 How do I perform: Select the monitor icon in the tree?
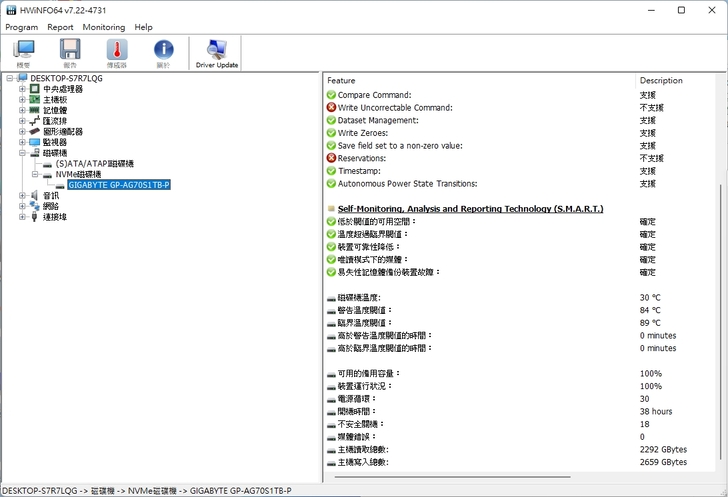coord(35,142)
